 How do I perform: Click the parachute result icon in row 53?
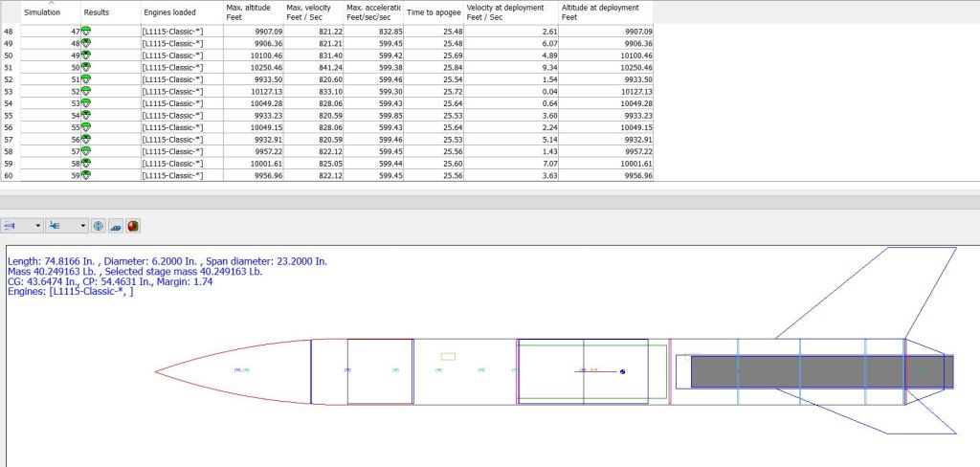tap(86, 92)
